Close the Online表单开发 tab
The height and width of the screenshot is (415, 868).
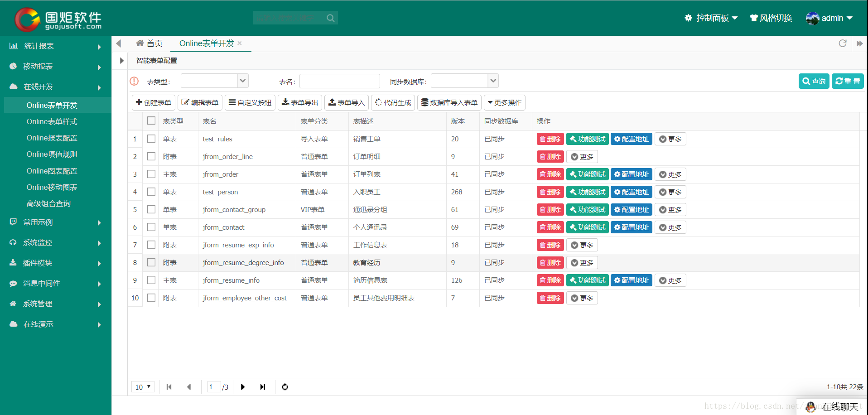240,43
